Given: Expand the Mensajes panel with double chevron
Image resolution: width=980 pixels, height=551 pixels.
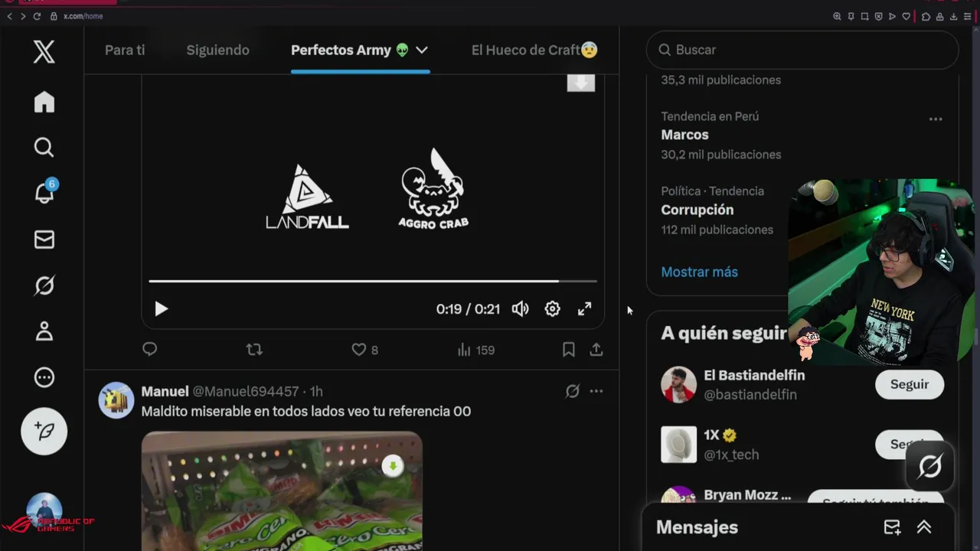Looking at the screenshot, I should (x=924, y=527).
